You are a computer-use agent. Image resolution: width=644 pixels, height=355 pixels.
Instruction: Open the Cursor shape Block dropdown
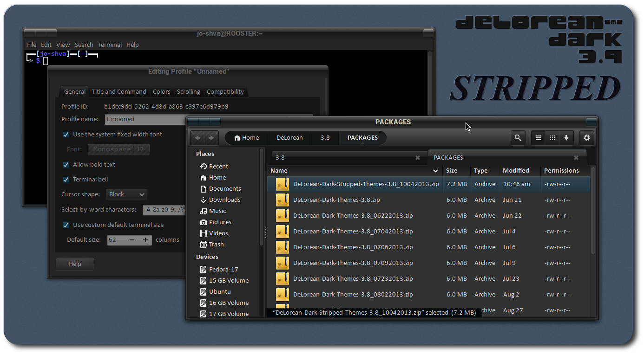127,194
